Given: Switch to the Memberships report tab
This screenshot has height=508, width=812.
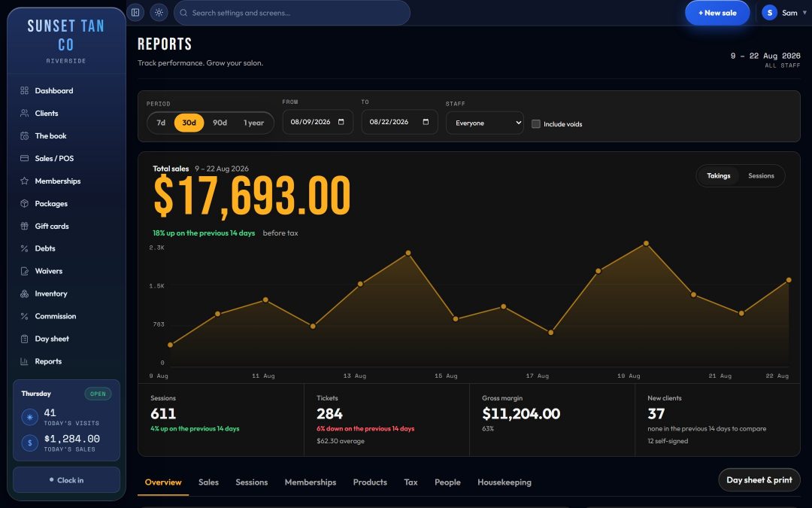Looking at the screenshot, I should pyautogui.click(x=311, y=482).
